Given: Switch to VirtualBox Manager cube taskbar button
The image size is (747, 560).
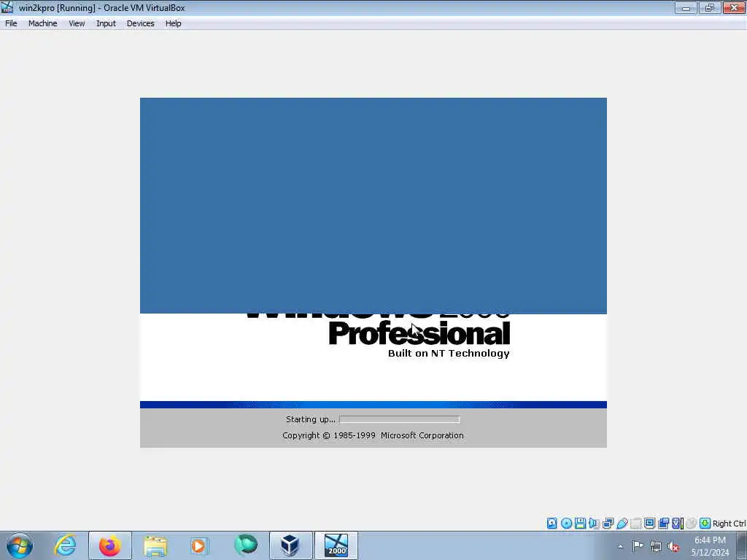Looking at the screenshot, I should coord(290,545).
